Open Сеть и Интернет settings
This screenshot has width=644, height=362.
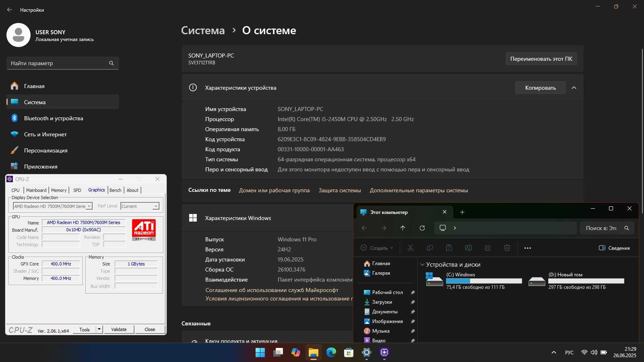(x=63, y=134)
